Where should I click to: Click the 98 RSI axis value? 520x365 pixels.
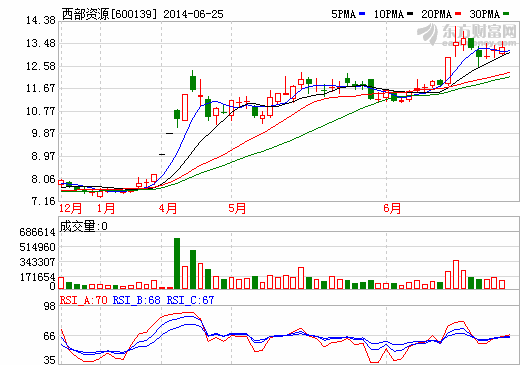click(50, 306)
